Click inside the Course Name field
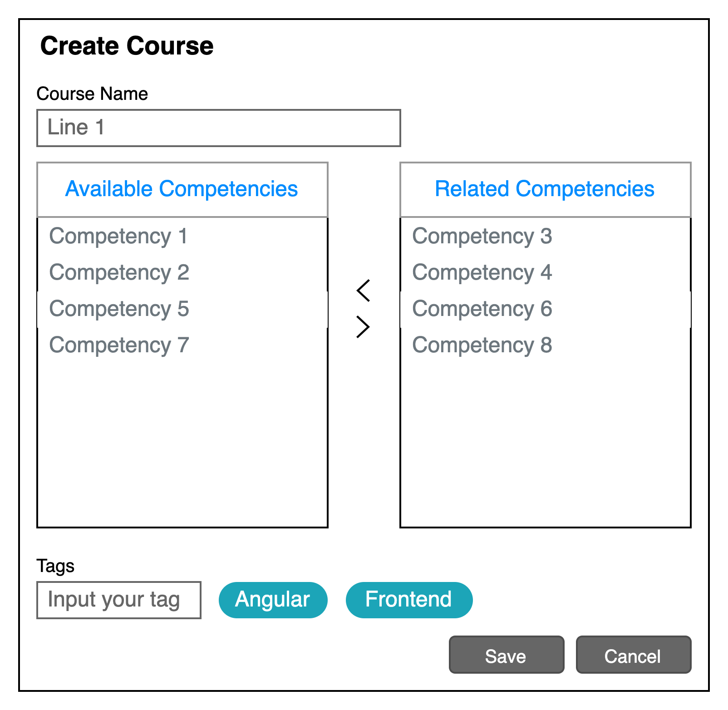Screen dimensions: 728x710 (218, 128)
